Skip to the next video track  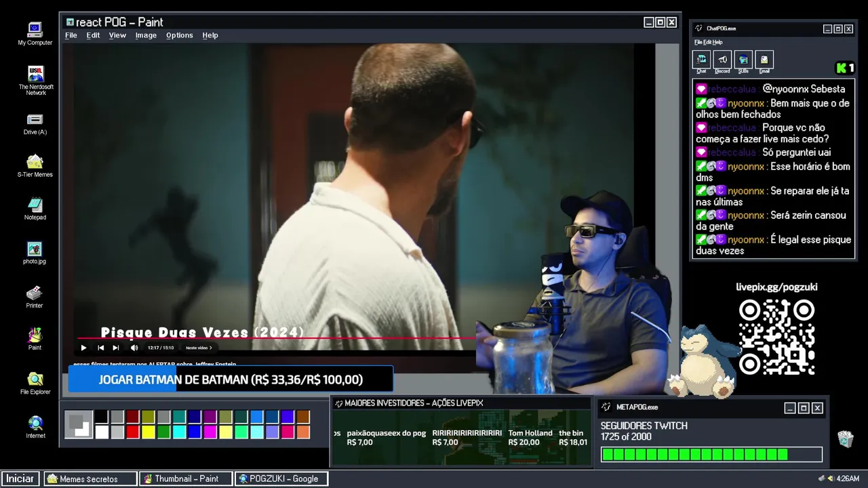[115, 348]
